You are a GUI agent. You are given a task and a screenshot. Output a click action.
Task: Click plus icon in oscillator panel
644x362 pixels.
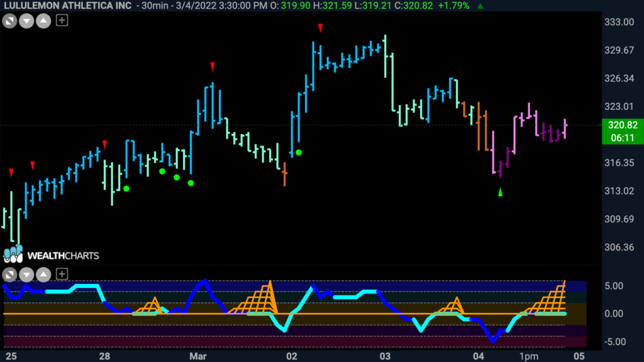coord(62,274)
